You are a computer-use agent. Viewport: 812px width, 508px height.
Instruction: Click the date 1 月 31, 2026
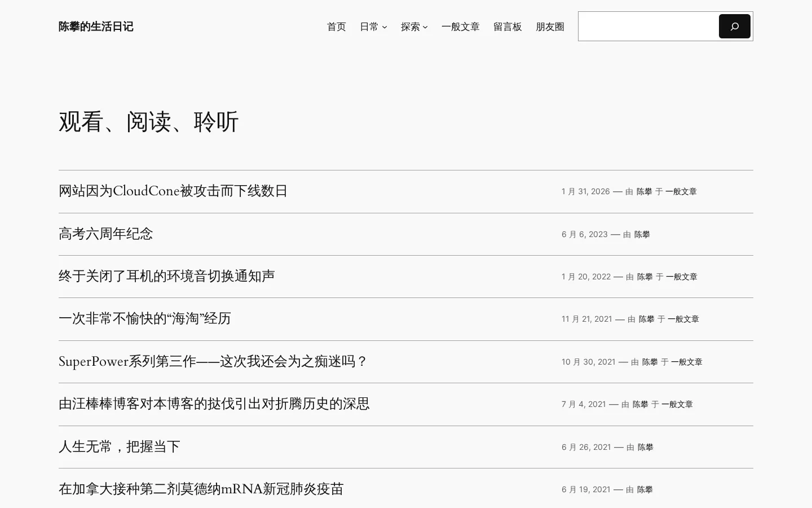(586, 191)
